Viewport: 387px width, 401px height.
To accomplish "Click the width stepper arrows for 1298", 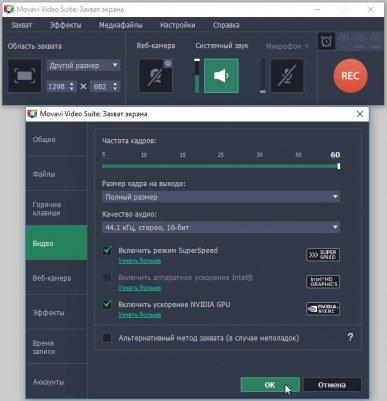I will 72,87.
